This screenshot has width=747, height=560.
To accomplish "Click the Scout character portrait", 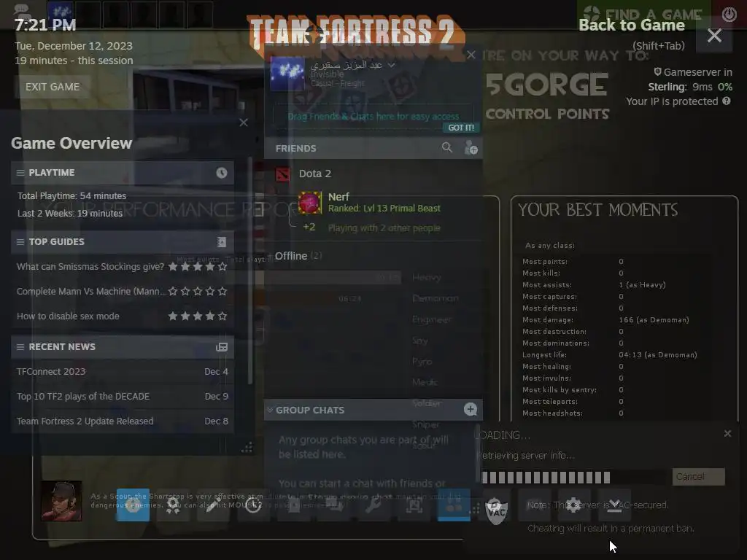I will point(61,501).
